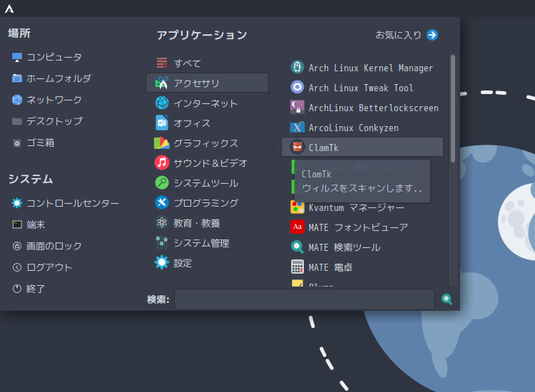Viewport: 535px width, 392px height.
Task: Click the ネットワーク text label
Action: [x=54, y=100]
